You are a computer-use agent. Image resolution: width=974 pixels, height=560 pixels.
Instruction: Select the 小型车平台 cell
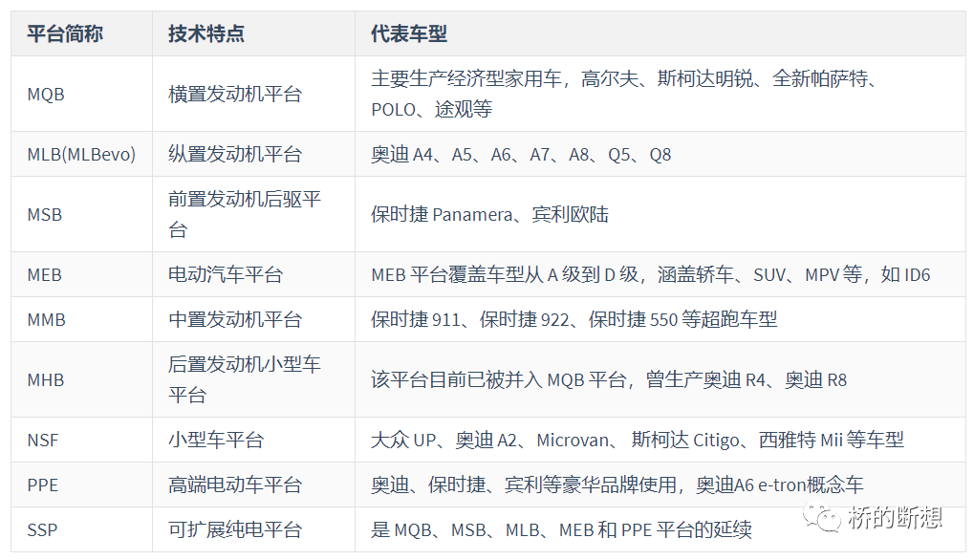coord(253,440)
